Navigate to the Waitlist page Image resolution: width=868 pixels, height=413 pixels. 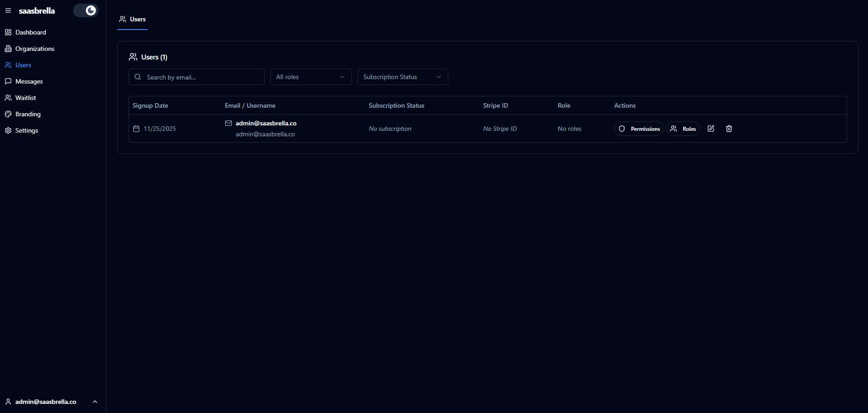coord(25,98)
